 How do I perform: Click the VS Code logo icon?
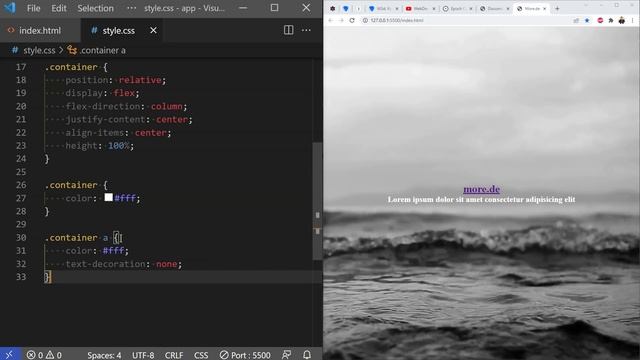coord(9,8)
